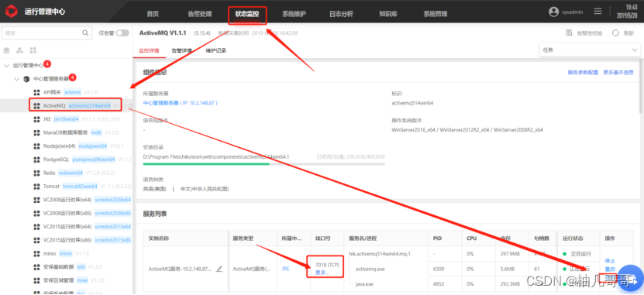Click the API网关 component icon
Screen dimensions: 644x295
(36, 92)
